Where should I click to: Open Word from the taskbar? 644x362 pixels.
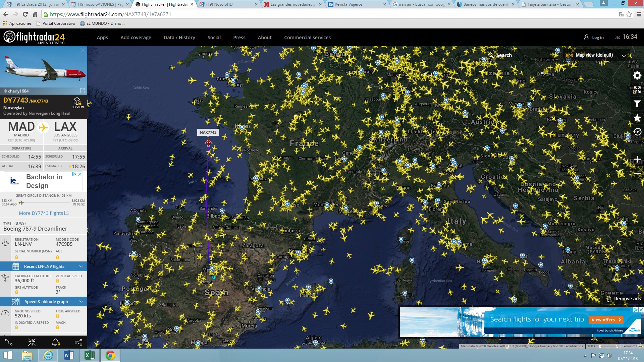69,355
